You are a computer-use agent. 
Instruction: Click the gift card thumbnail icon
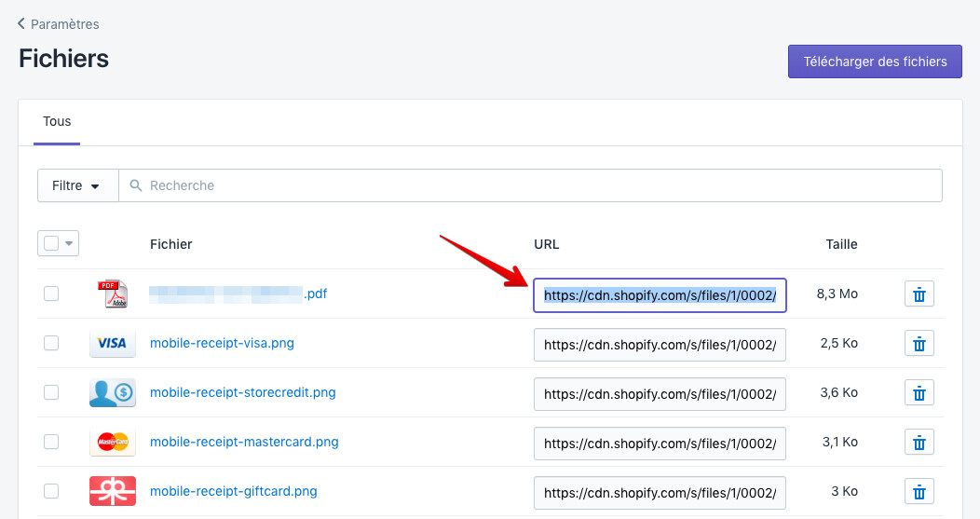112,491
